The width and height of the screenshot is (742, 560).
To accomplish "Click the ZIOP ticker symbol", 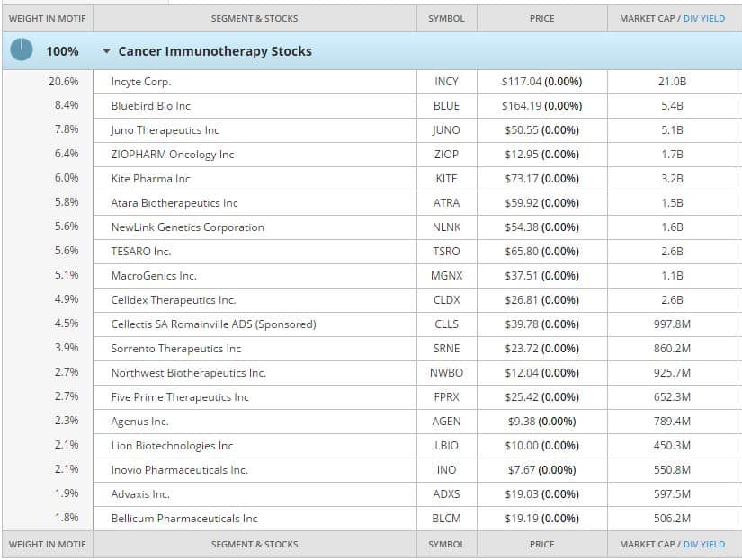I will tap(446, 155).
